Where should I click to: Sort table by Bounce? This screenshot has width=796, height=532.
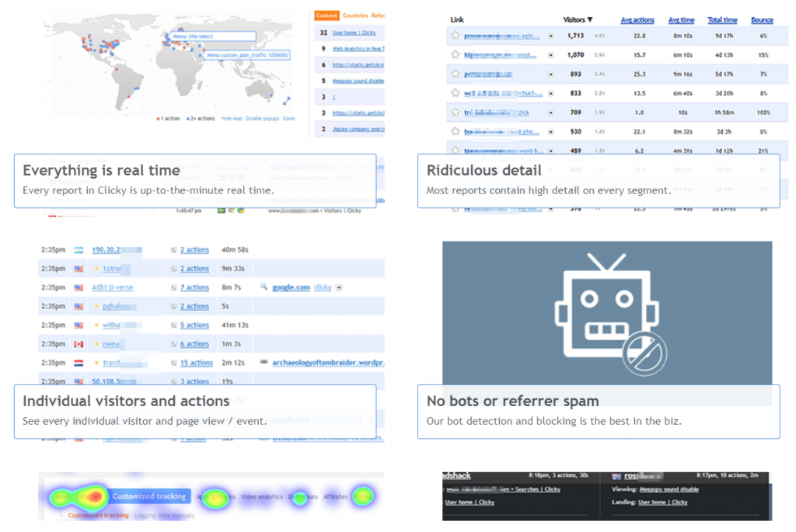coord(762,19)
